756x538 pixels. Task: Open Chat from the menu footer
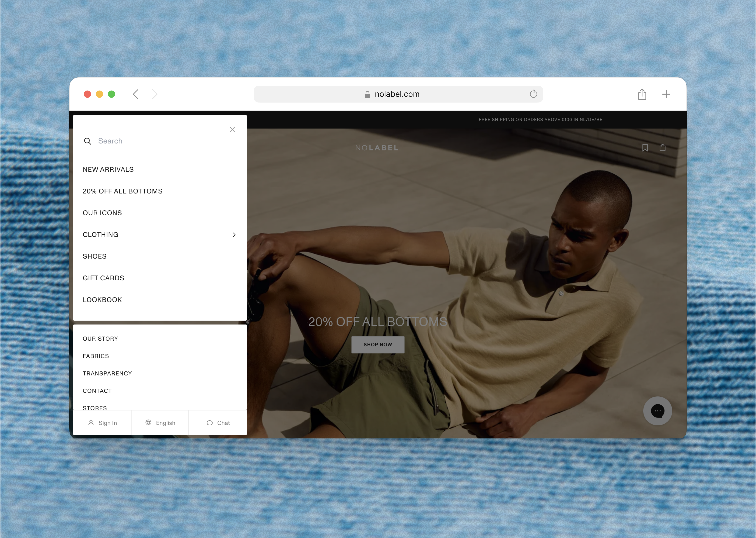coord(218,423)
